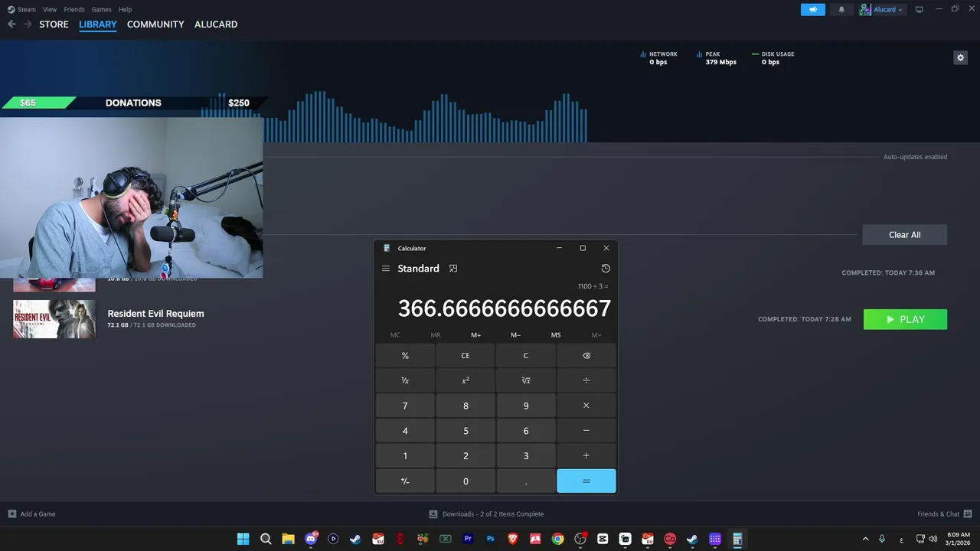The width and height of the screenshot is (980, 551).
Task: Click the multiply key
Action: [x=586, y=406]
